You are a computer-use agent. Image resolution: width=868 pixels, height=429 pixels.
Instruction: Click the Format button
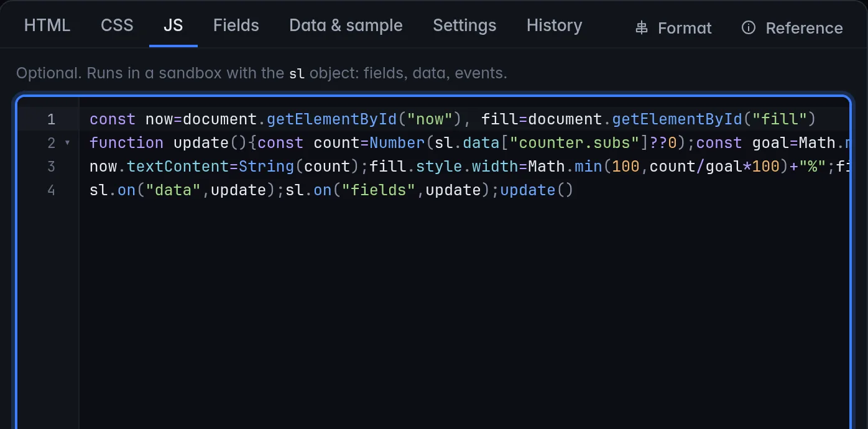coord(673,28)
